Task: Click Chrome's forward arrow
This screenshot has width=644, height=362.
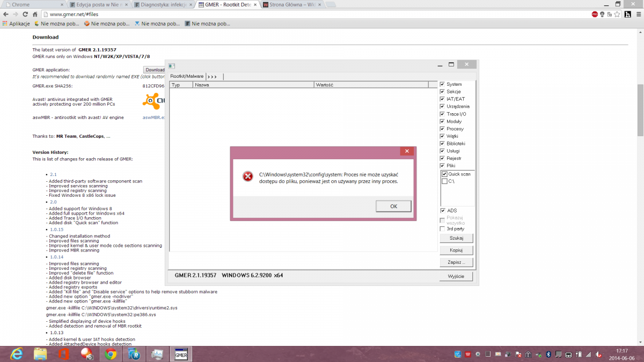Action: pyautogui.click(x=16, y=14)
